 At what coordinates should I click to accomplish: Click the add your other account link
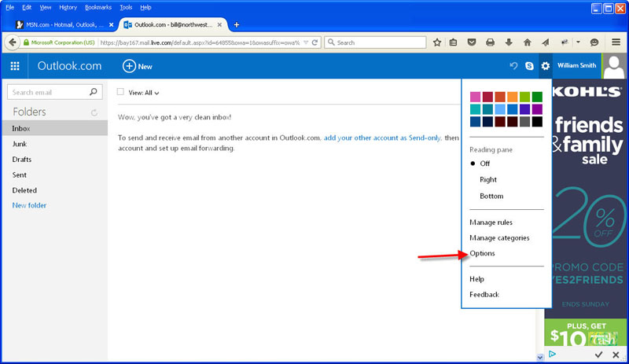click(382, 138)
